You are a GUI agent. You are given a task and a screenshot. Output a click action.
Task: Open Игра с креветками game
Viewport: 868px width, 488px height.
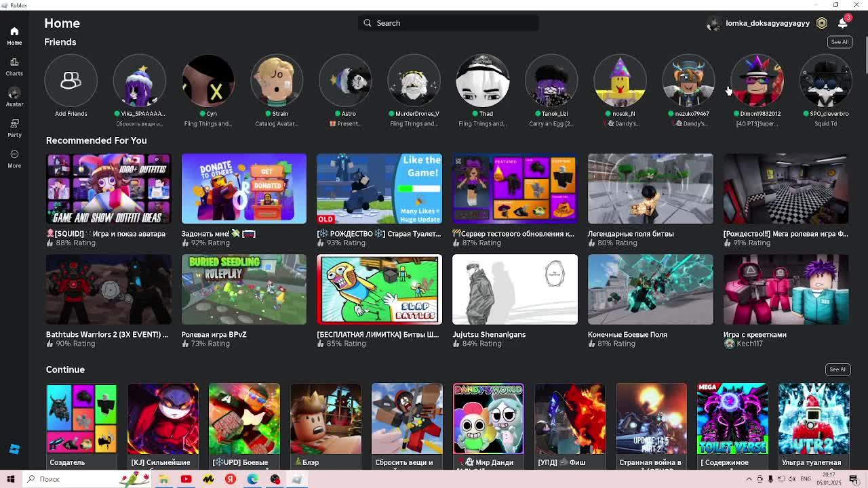[x=786, y=289]
